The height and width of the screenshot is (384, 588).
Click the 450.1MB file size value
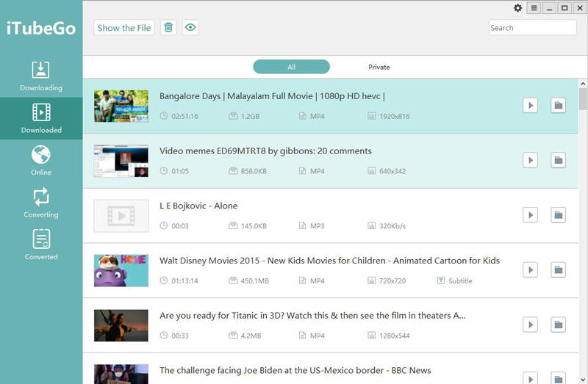(255, 280)
